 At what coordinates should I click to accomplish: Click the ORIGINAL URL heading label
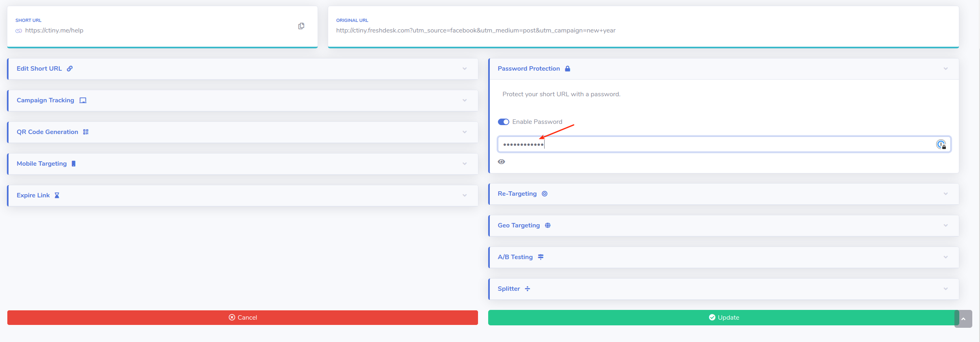coord(352,20)
